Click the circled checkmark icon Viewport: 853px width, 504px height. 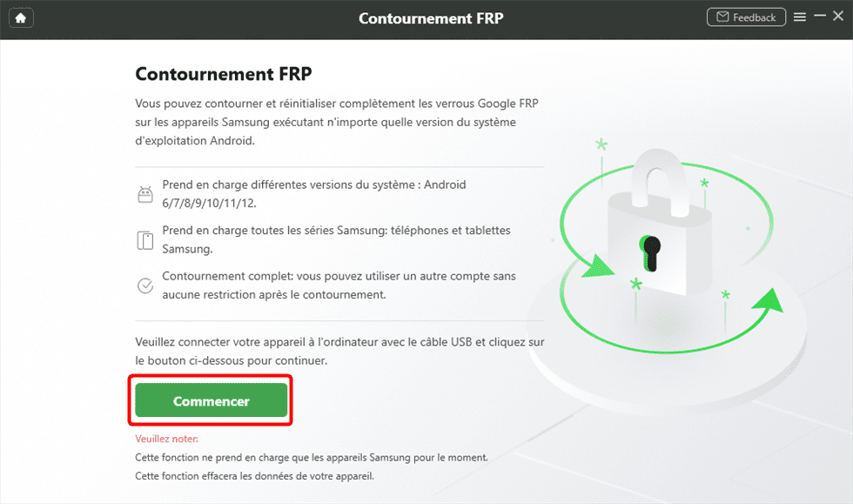145,286
